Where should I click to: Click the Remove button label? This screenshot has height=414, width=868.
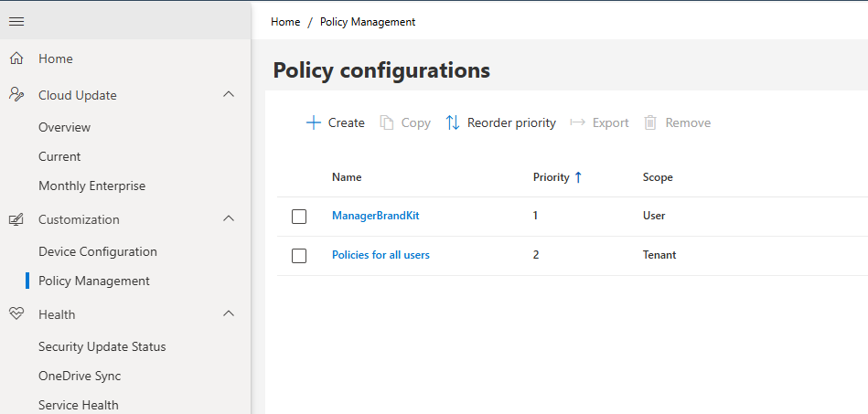pyautogui.click(x=688, y=122)
